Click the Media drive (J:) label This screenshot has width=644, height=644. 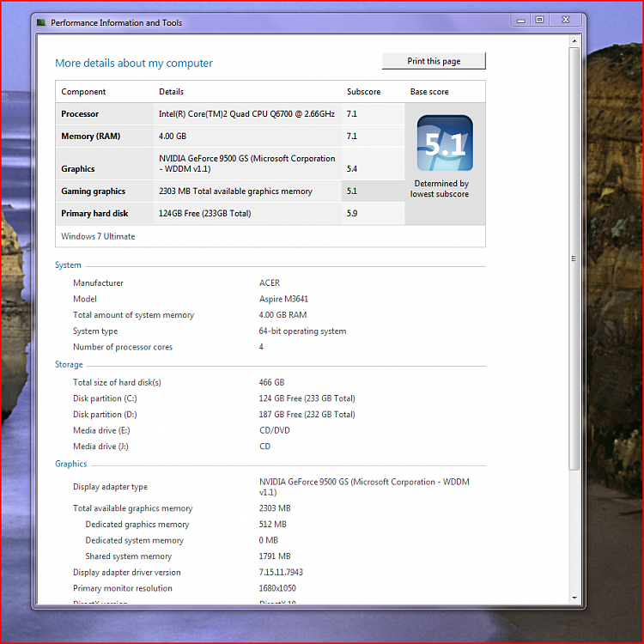coord(100,447)
